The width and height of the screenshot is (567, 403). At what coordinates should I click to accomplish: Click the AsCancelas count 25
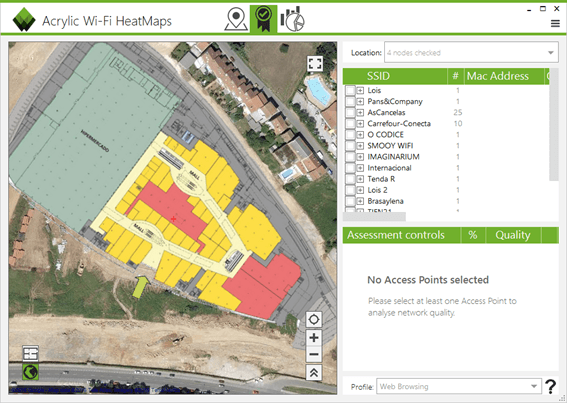[458, 113]
